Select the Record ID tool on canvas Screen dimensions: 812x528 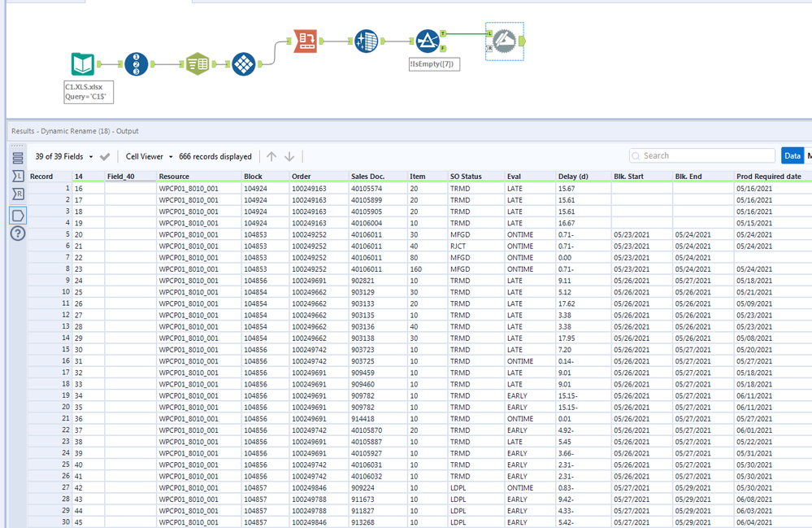coord(137,64)
